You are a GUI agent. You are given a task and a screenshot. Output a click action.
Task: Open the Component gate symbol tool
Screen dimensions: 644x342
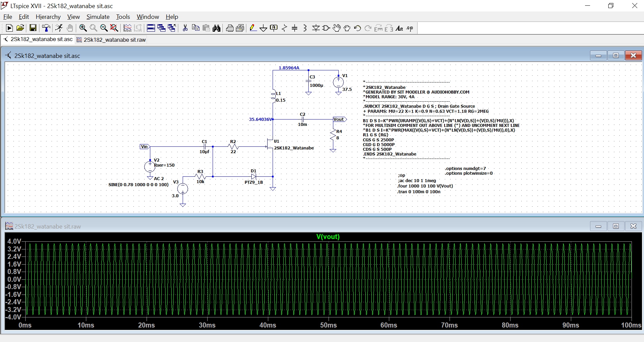click(x=326, y=28)
